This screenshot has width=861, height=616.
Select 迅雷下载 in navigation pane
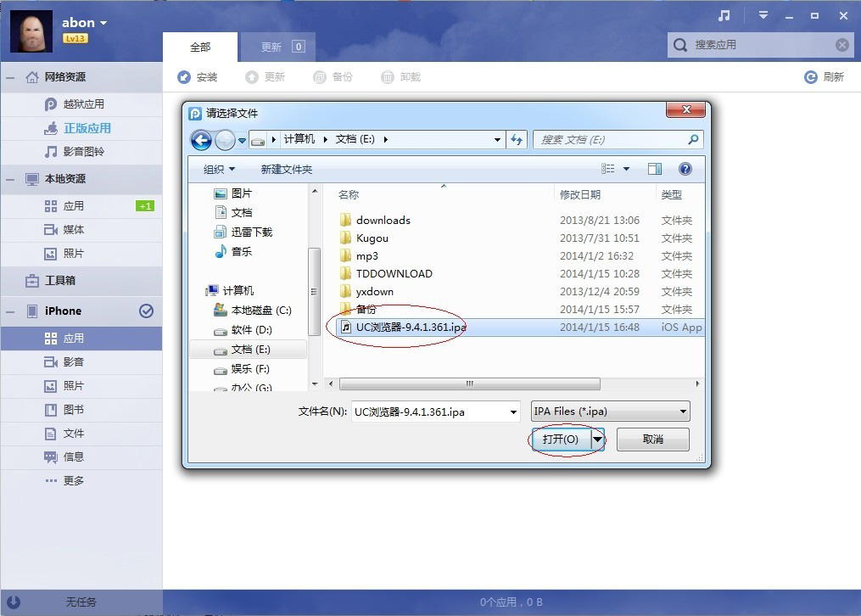coord(243,232)
